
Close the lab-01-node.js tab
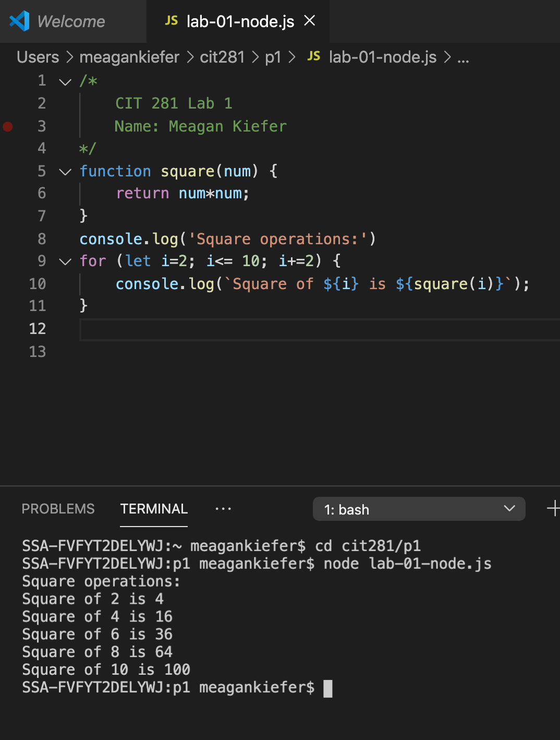[310, 20]
